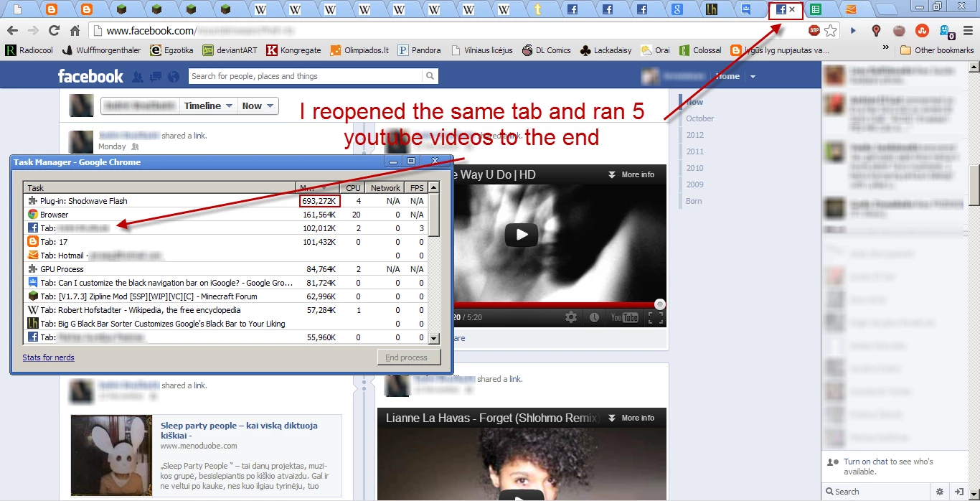Open chat options gear in sidebar
The image size is (980, 501).
[940, 492]
